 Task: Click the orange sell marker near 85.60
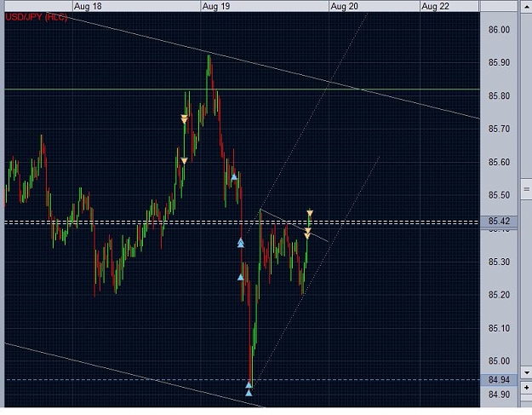point(184,161)
